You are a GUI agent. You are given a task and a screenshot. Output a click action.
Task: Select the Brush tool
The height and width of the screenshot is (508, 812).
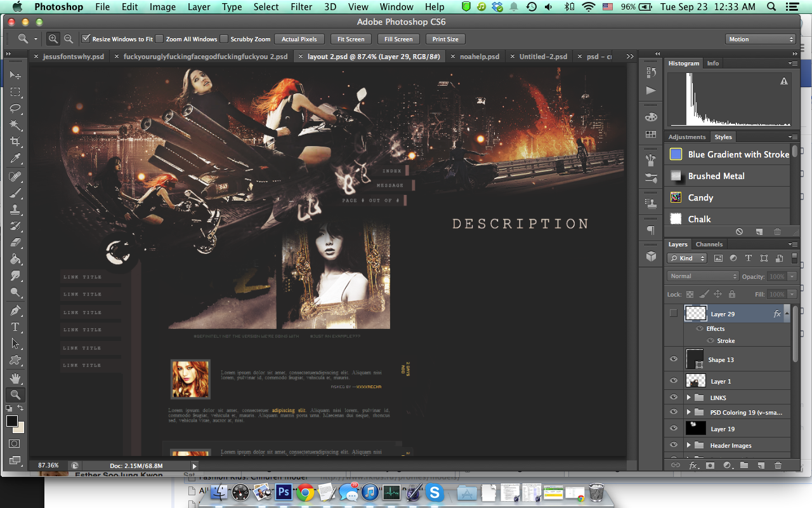[x=15, y=193]
